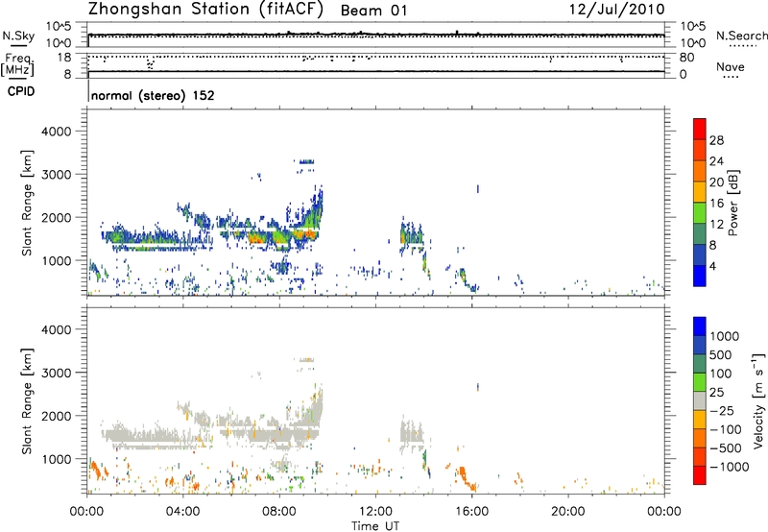The image size is (768, 532).
Task: Click the gray -25 to 25 velocity colorbar segment
Action: [x=700, y=400]
